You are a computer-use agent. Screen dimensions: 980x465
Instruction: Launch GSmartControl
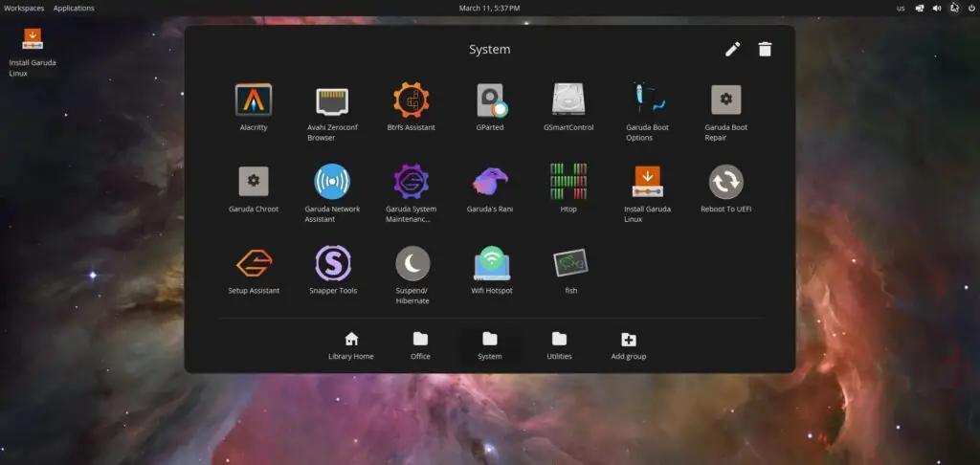tap(568, 100)
